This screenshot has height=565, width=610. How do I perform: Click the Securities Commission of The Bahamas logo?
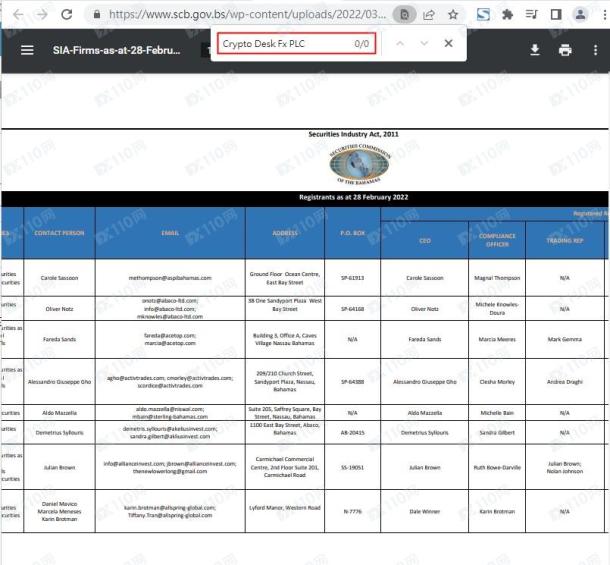coord(359,165)
